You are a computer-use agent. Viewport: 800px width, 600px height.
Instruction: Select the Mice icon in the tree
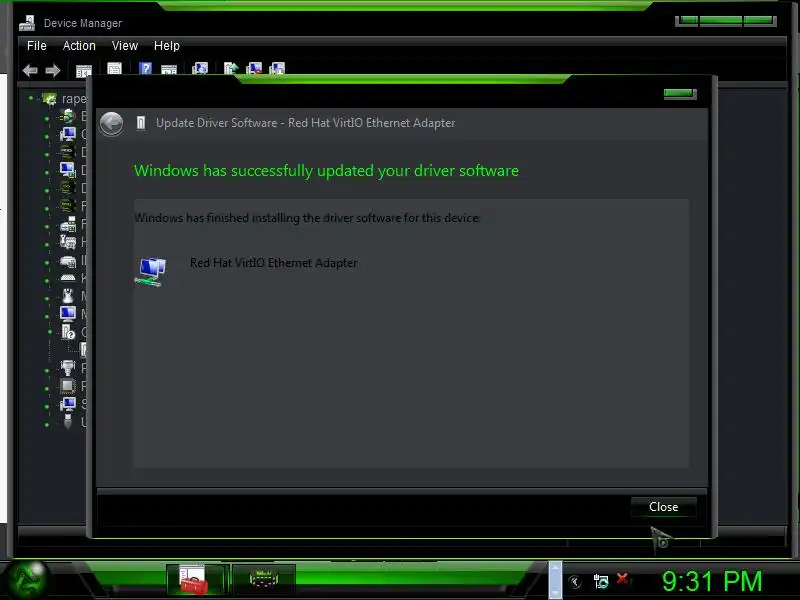point(68,296)
